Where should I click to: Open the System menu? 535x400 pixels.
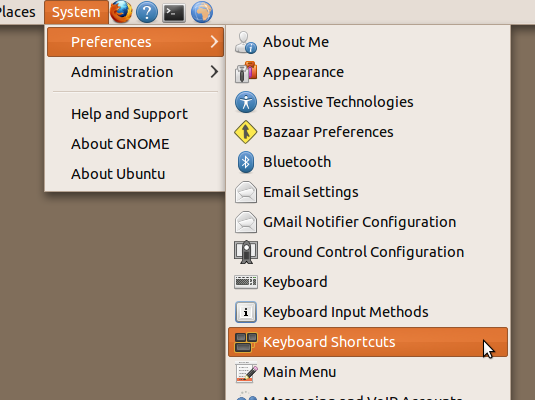[76, 12]
